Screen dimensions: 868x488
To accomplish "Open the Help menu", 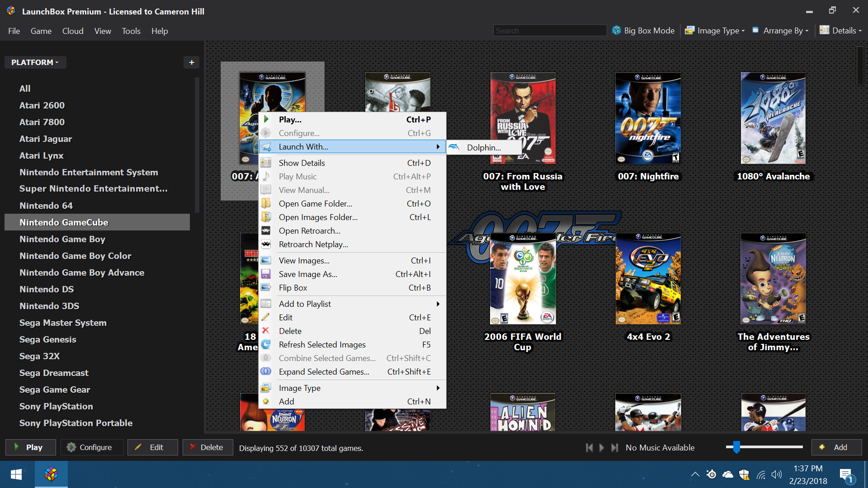I will 160,31.
